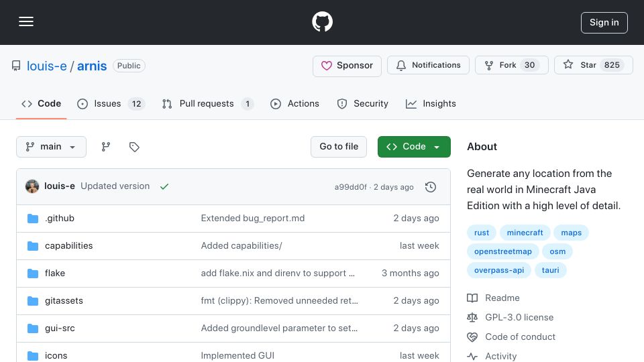The image size is (644, 362).
Task: Click the Fork count 30
Action: (530, 65)
